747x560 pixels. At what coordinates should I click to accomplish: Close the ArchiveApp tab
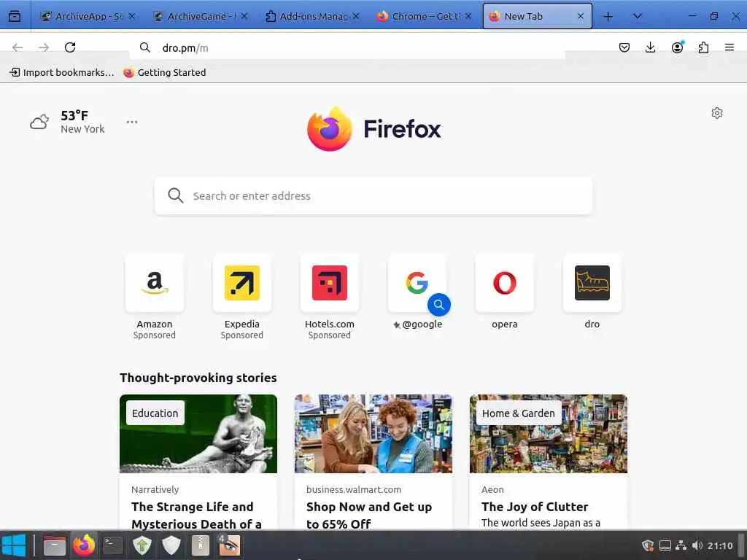click(132, 16)
